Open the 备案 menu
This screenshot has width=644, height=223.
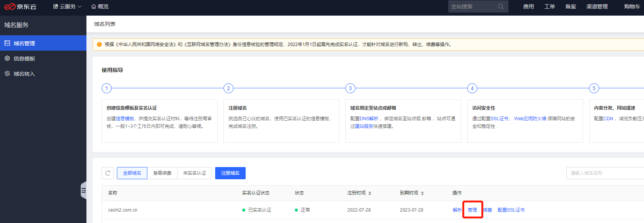[570, 6]
